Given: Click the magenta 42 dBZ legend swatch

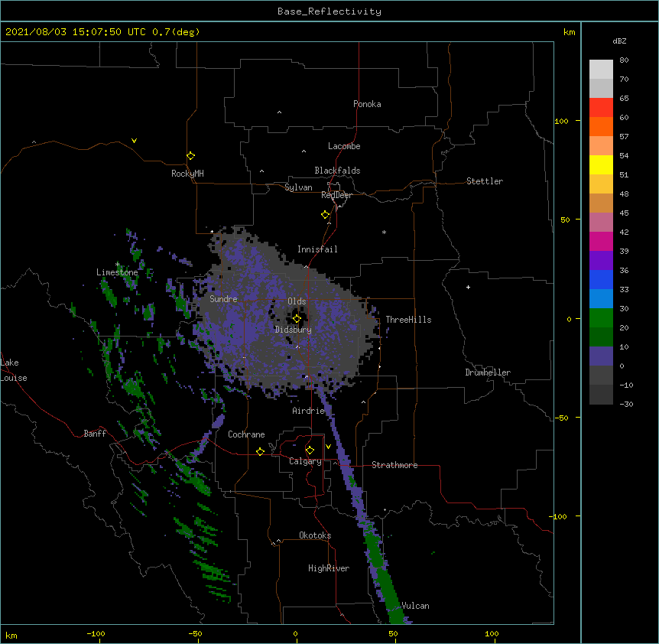Looking at the screenshot, I should click(601, 241).
